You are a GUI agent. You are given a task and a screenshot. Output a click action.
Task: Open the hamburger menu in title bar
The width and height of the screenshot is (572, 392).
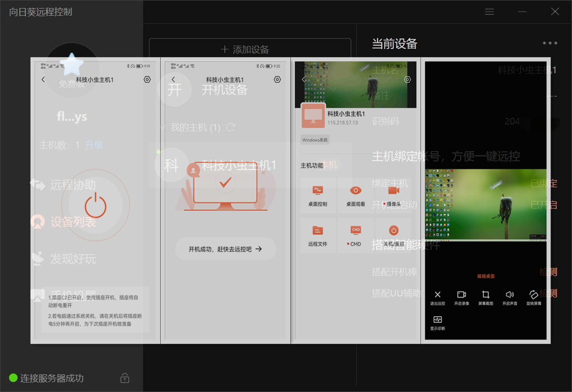490,12
